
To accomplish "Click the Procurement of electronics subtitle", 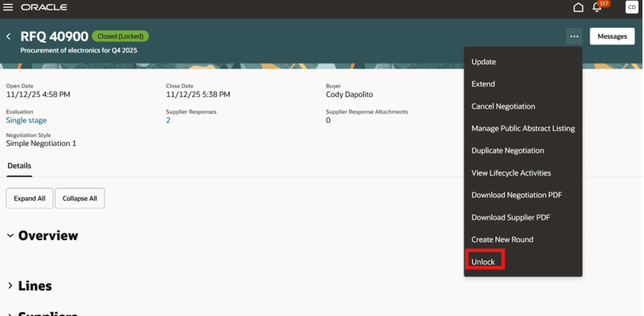I will (79, 51).
